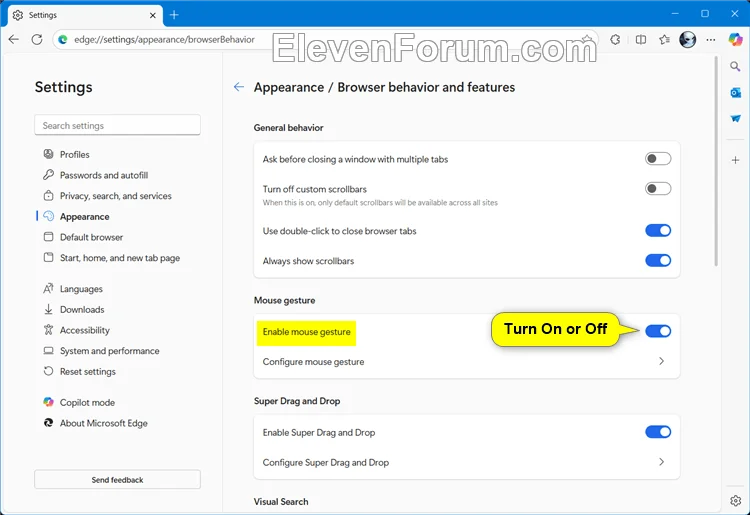Toggle Split screen icon in toolbar

641,40
